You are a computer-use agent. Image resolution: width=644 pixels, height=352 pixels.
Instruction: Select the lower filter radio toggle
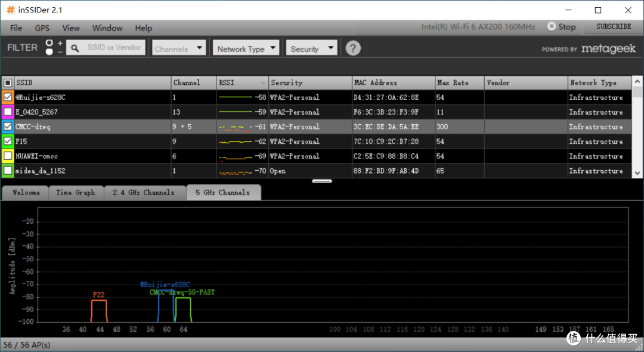[x=49, y=52]
